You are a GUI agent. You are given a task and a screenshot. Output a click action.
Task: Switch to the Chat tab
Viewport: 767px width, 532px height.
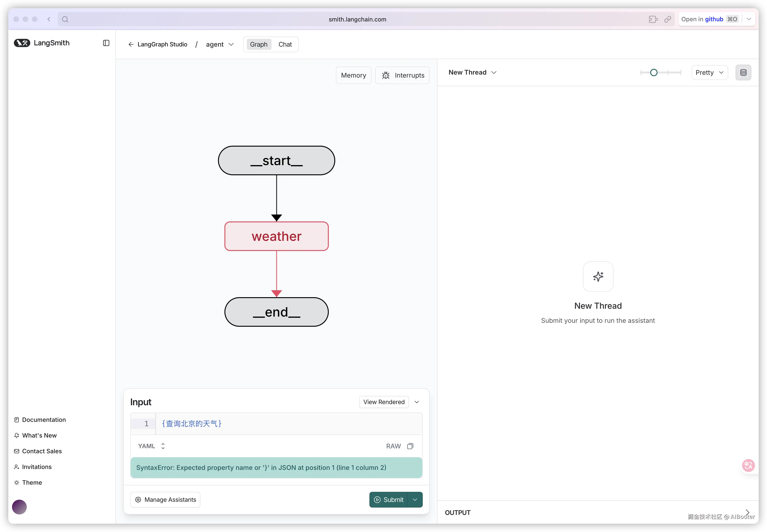(x=285, y=44)
